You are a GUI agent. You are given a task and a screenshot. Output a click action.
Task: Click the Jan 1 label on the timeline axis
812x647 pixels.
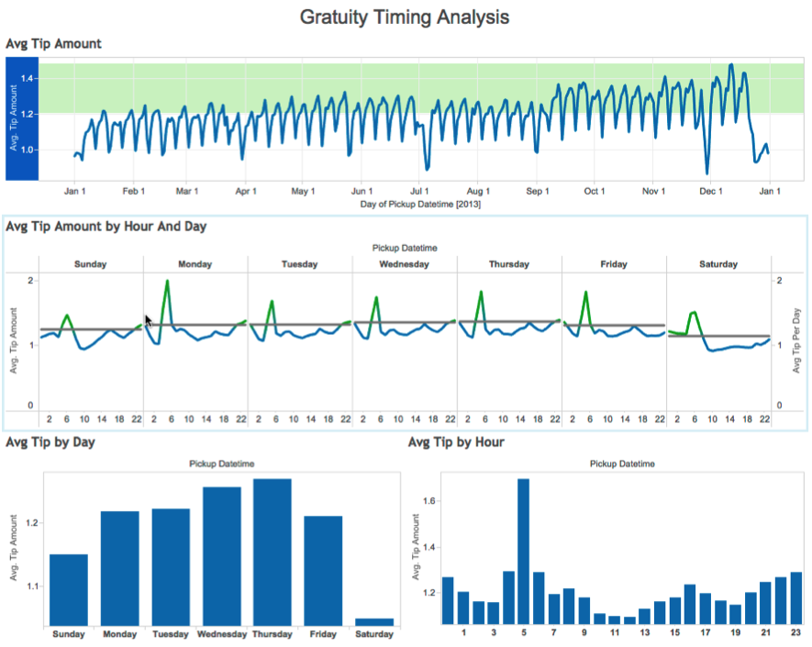tap(75, 191)
